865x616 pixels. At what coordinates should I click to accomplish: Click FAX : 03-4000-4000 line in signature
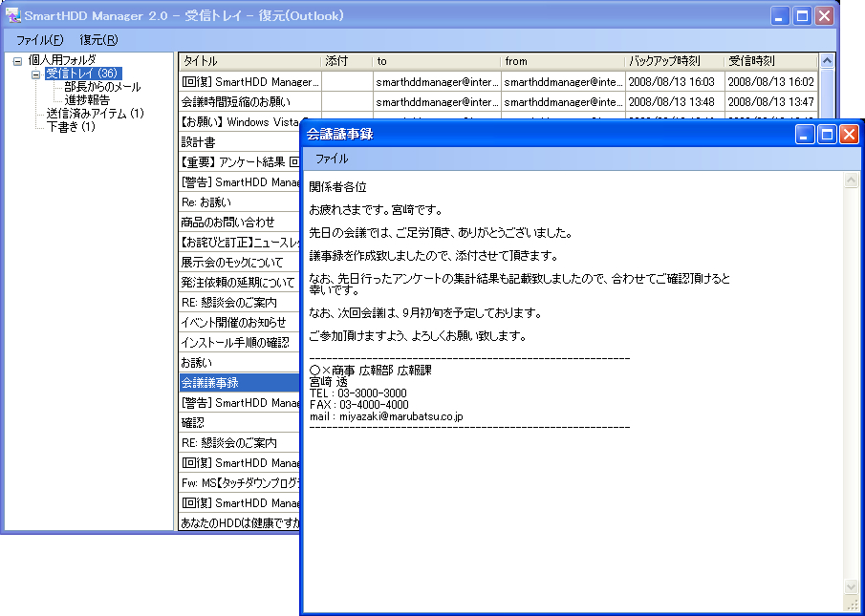[x=359, y=405]
